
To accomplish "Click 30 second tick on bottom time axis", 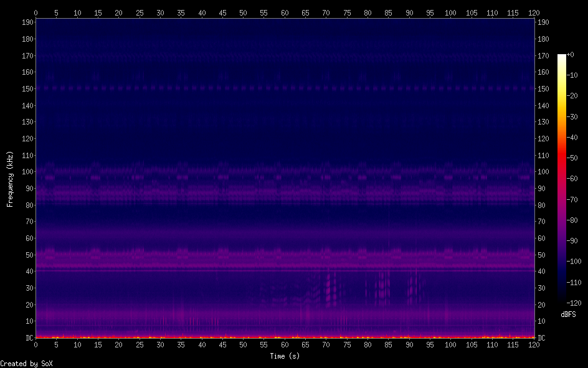I will 160,344.
